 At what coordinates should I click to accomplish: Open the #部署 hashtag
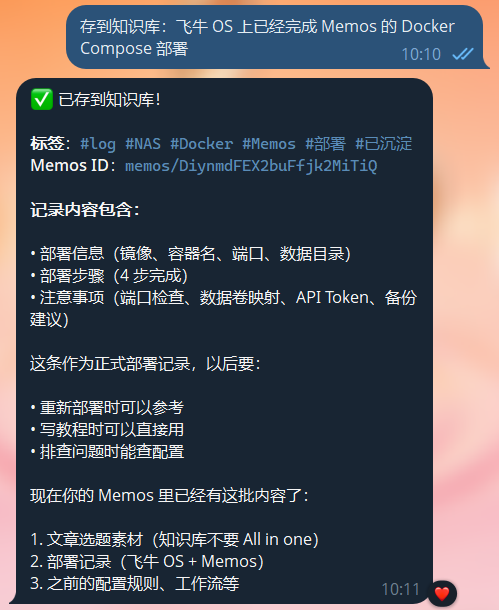[326, 144]
